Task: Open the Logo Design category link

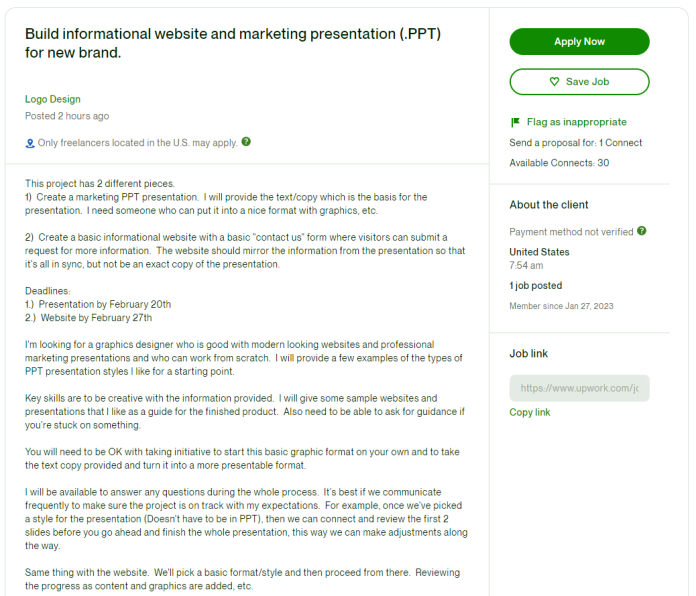Action: point(53,99)
